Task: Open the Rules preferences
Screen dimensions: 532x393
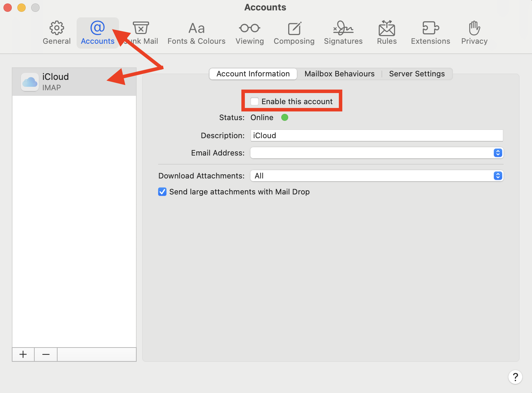Action: pyautogui.click(x=386, y=32)
